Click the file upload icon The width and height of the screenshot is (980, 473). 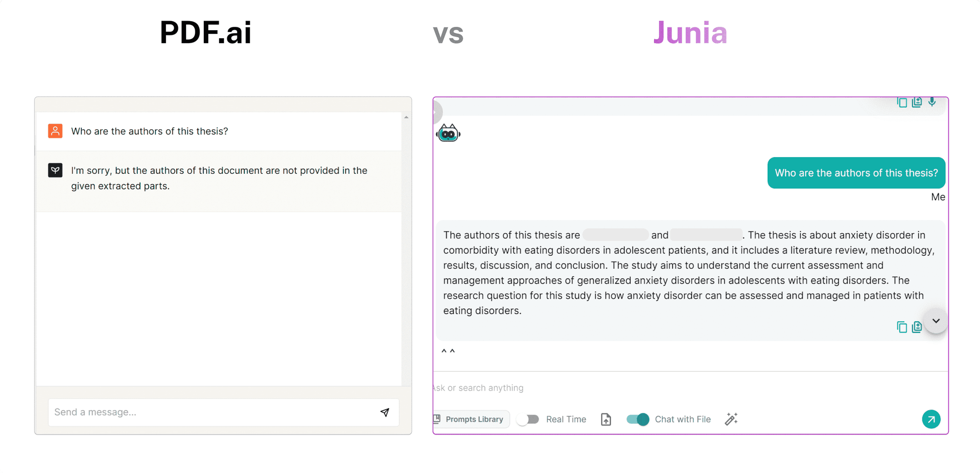tap(606, 419)
